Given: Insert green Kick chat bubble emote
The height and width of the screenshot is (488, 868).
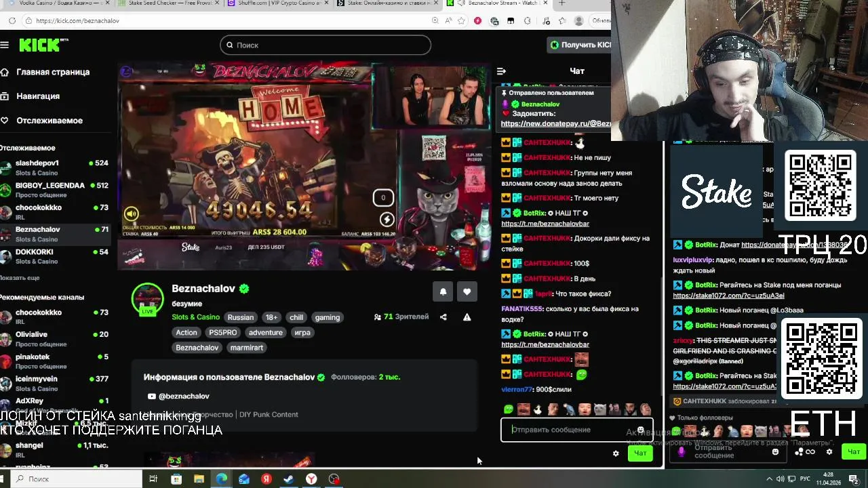Looking at the screenshot, I should tap(509, 409).
